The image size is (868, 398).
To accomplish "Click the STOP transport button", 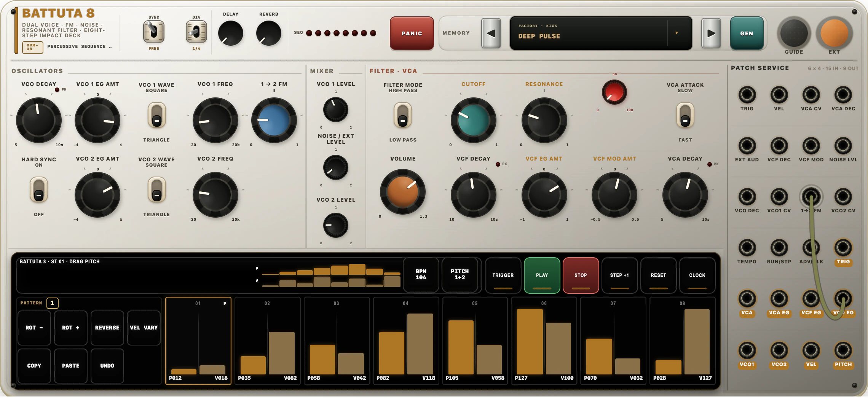I will click(581, 275).
